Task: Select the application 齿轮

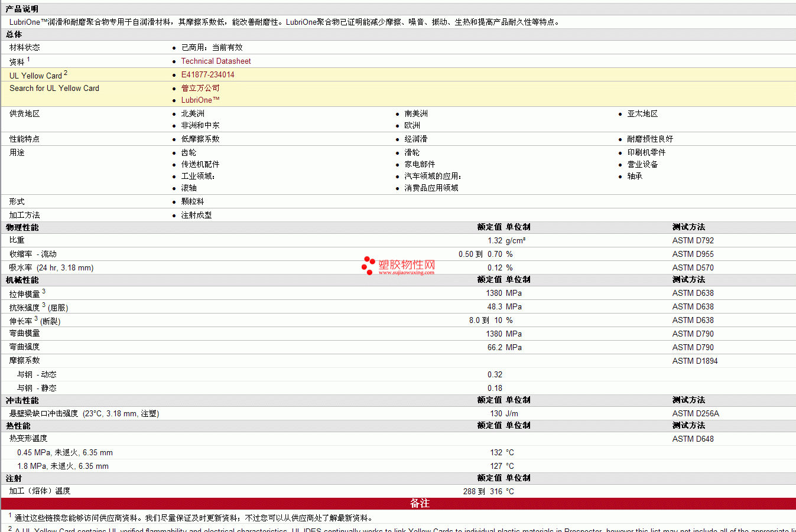Action: 189,152
